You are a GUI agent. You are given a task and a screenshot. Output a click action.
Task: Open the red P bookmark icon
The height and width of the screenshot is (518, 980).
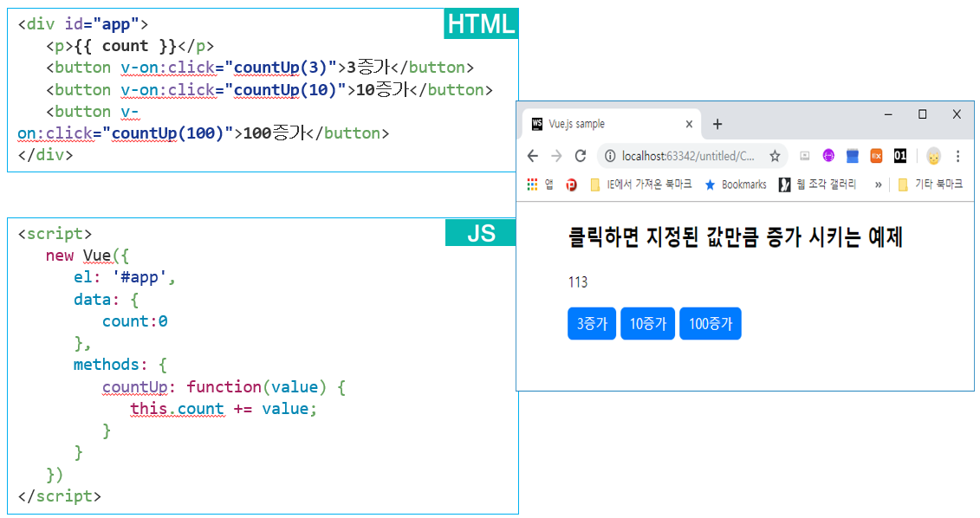click(x=571, y=185)
